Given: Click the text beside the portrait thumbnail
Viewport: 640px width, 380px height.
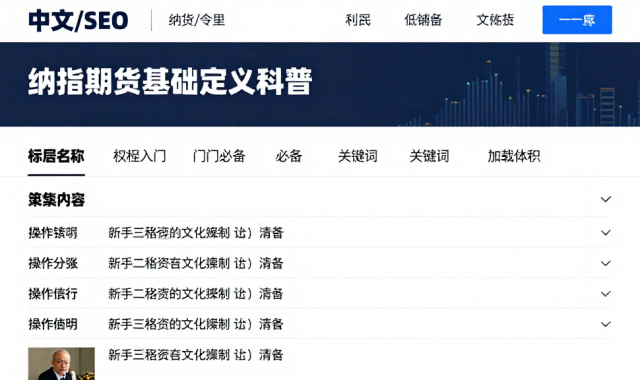Looking at the screenshot, I should [x=196, y=355].
